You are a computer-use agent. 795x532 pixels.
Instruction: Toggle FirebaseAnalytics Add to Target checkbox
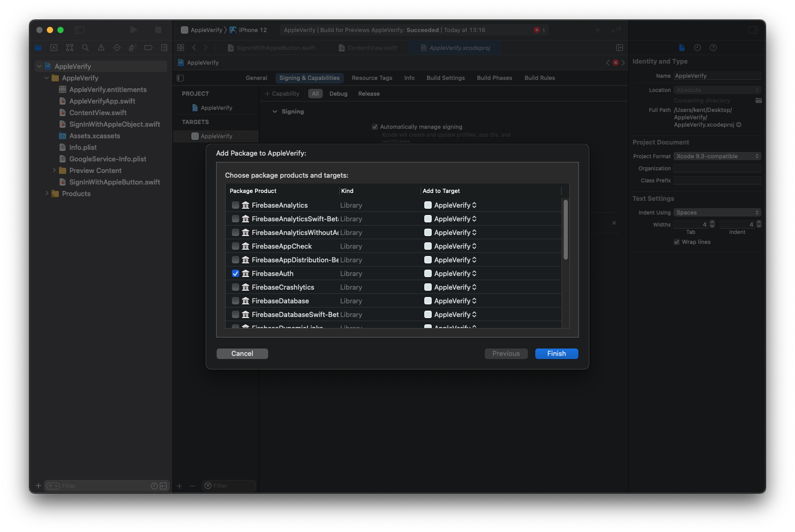click(428, 205)
